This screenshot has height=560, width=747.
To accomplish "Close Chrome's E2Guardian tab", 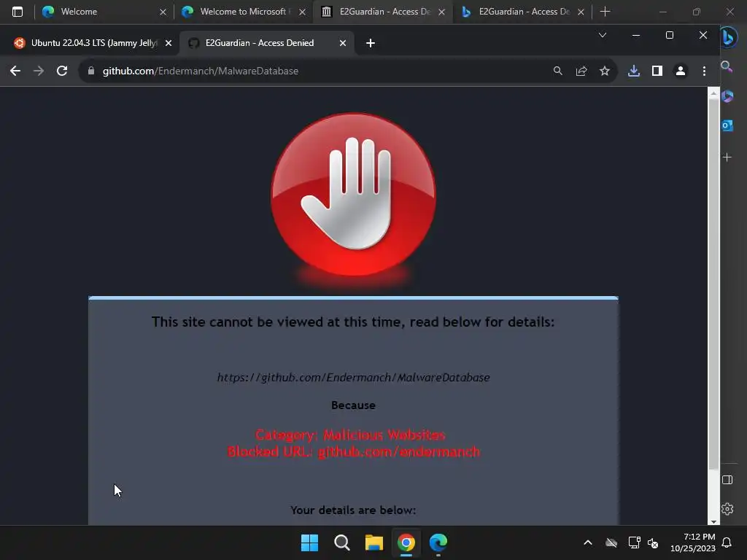I will click(343, 43).
